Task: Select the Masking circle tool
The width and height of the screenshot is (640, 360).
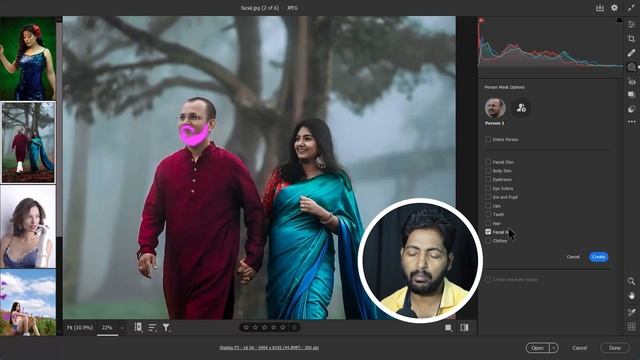Action: pyautogui.click(x=631, y=67)
